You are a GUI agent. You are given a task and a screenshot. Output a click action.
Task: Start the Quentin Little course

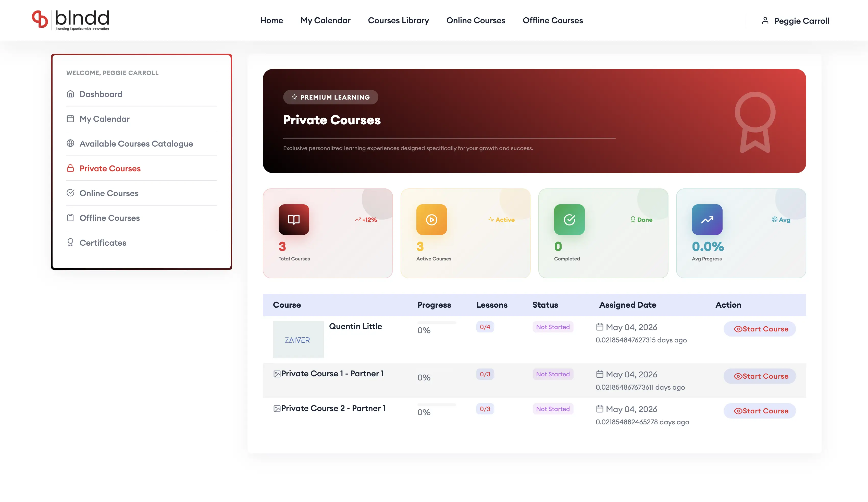[760, 329]
